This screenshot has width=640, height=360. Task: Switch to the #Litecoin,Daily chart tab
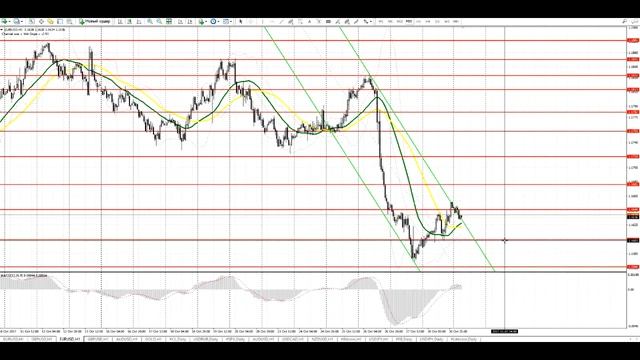pos(464,339)
